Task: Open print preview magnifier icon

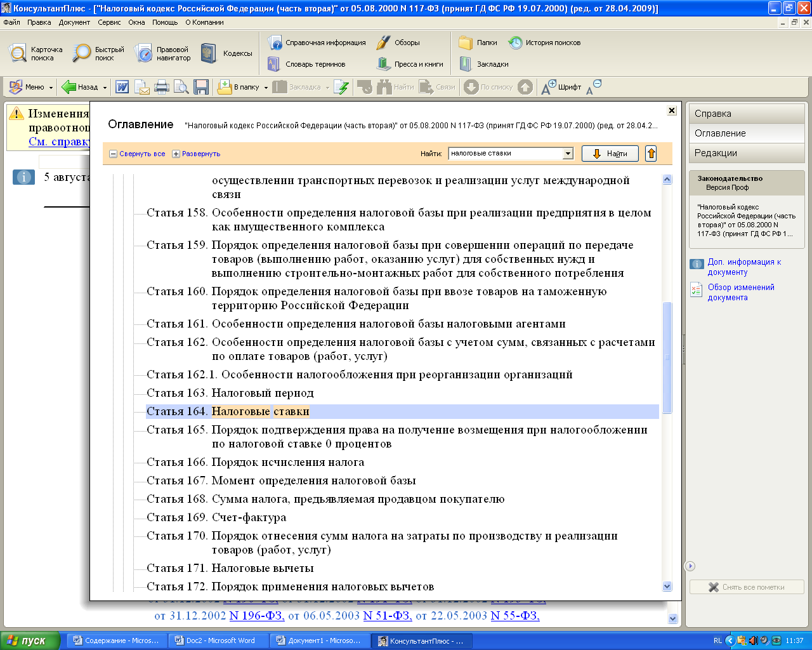Action: [x=181, y=87]
